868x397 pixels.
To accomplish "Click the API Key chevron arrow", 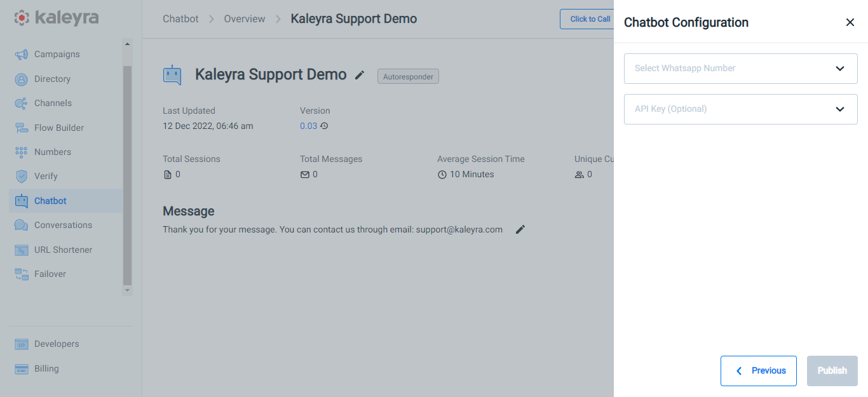I will tap(840, 109).
